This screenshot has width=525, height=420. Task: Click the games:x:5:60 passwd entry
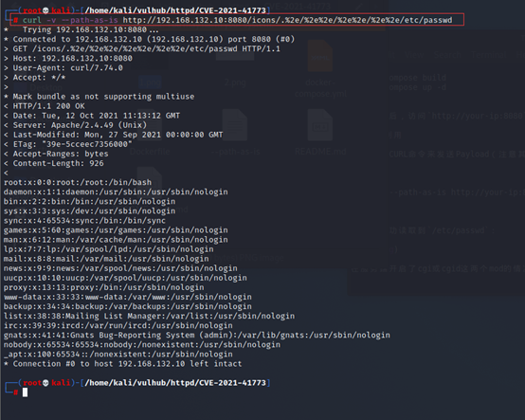pos(116,230)
